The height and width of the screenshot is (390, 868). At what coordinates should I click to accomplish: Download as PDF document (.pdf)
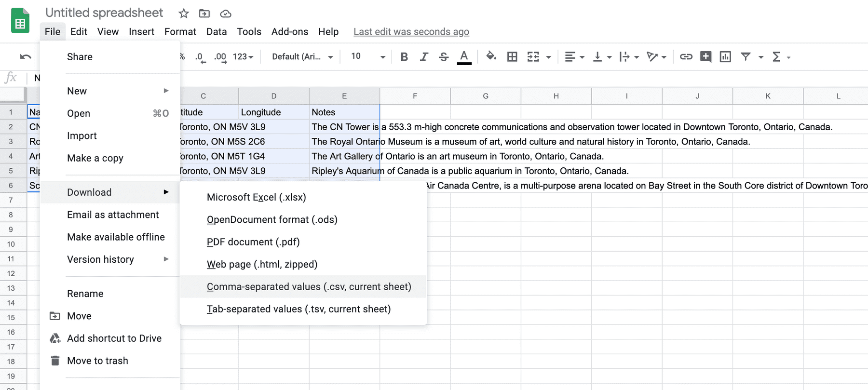pos(303,242)
